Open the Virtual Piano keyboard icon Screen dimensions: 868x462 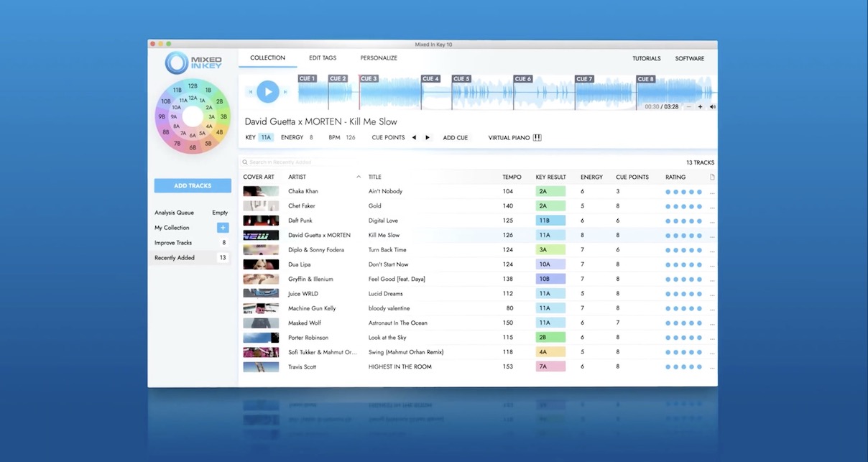pos(537,138)
